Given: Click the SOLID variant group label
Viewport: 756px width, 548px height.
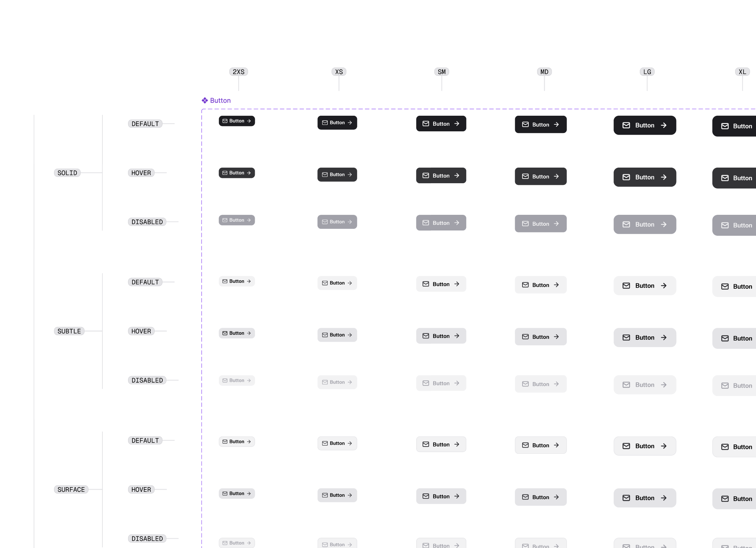Looking at the screenshot, I should point(67,173).
